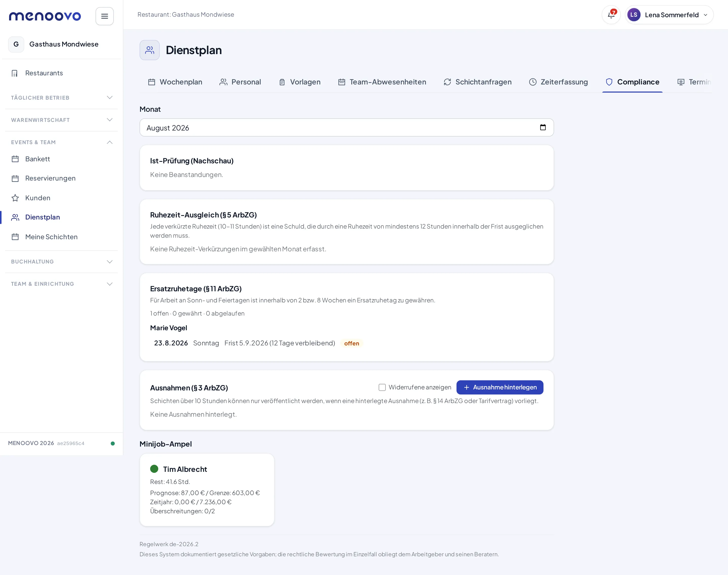Viewport: 728px width, 575px height.
Task: Switch to the Wochenplan tab
Action: coord(175,82)
